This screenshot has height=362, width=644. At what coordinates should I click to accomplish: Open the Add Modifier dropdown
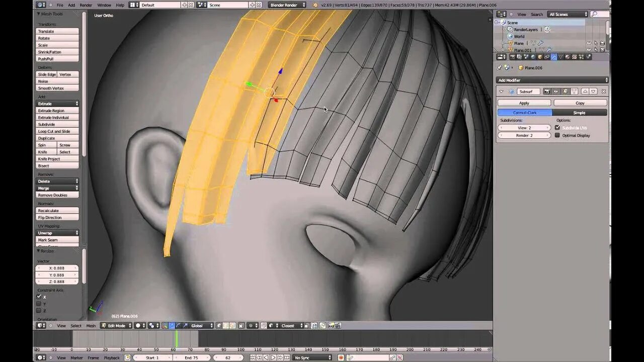pos(552,80)
